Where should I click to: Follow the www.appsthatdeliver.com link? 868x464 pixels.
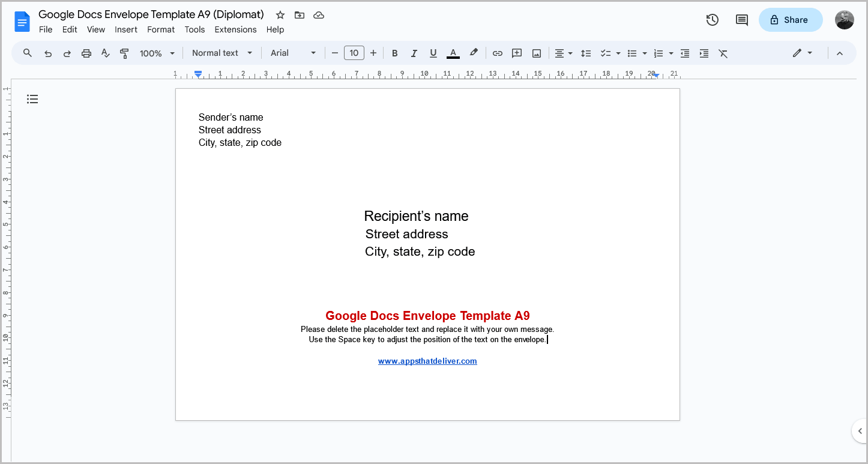click(427, 361)
